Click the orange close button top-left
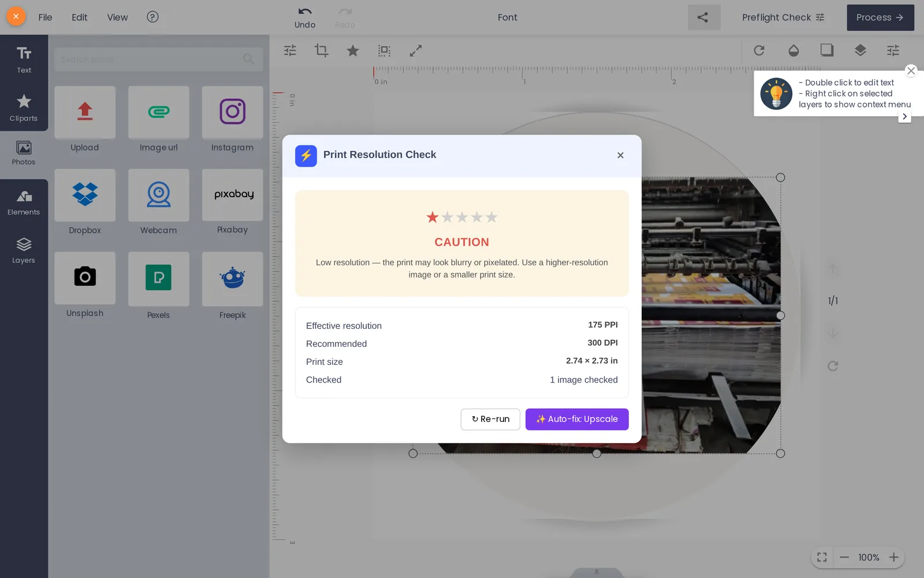The height and width of the screenshot is (578, 924). click(16, 16)
